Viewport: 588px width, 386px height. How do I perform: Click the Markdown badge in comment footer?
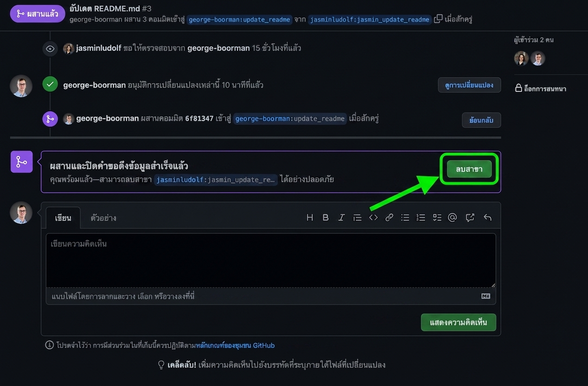point(486,296)
